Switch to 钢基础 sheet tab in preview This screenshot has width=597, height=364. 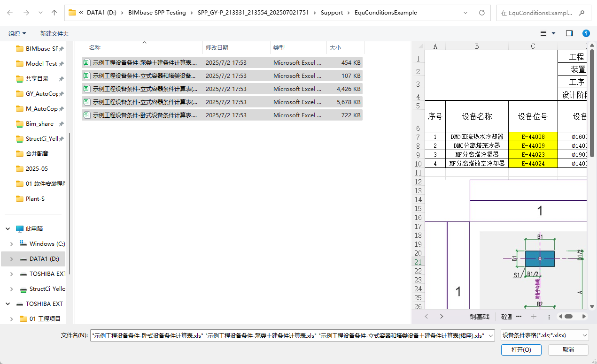click(x=480, y=317)
